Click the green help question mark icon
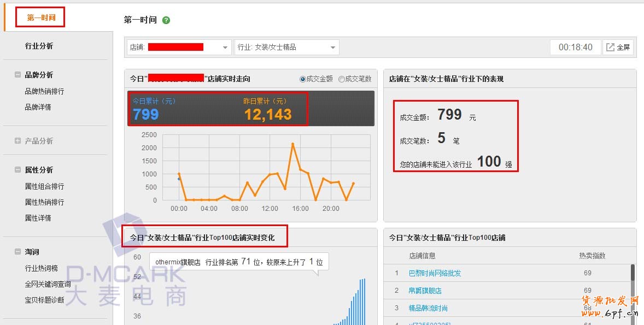The height and width of the screenshot is (325, 644). (x=166, y=20)
